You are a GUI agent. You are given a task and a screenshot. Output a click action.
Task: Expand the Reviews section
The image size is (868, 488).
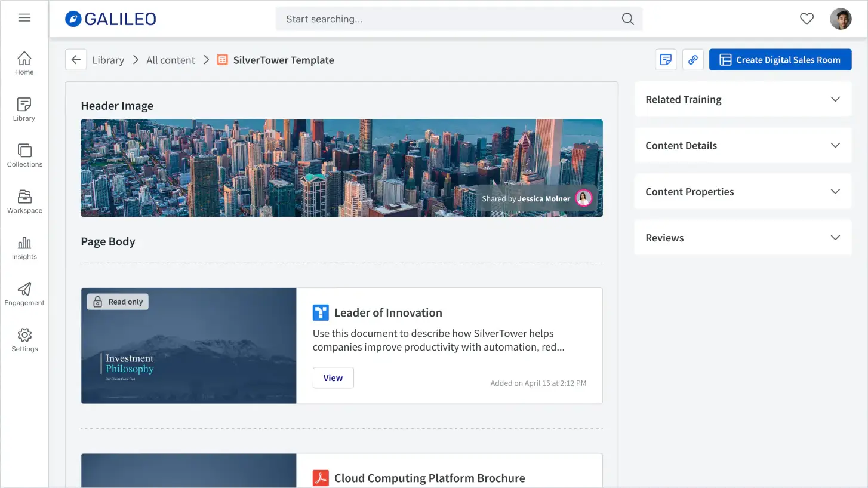743,237
